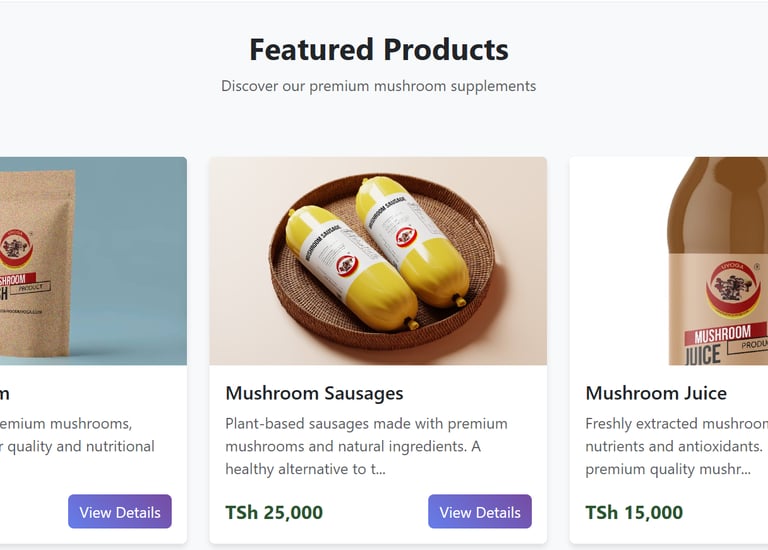Click View Details for Mushroom Sausages
The width and height of the screenshot is (768, 550).
pos(480,512)
